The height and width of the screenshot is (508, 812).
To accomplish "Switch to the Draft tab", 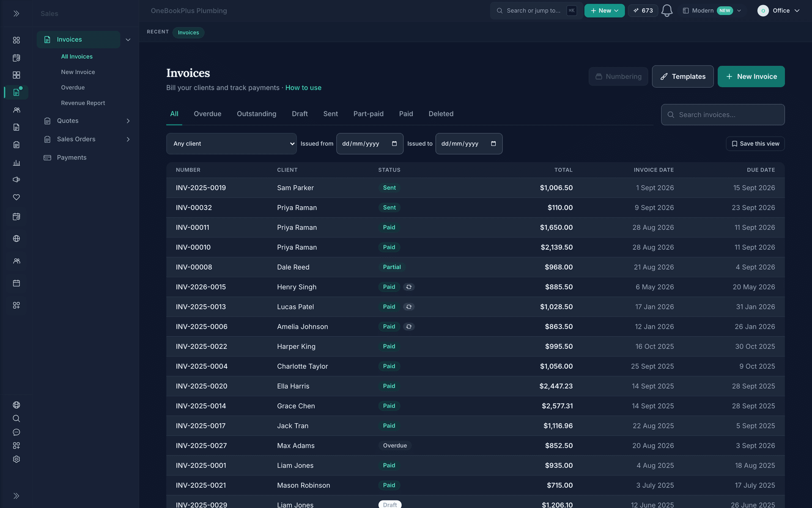I will point(300,114).
